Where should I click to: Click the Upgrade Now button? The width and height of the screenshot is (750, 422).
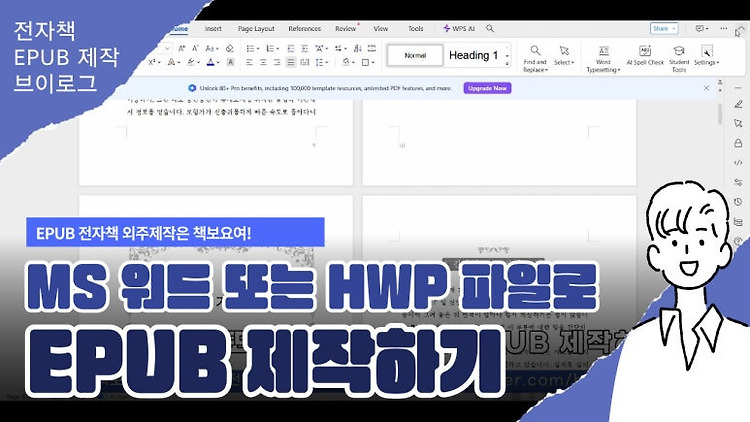tap(487, 88)
